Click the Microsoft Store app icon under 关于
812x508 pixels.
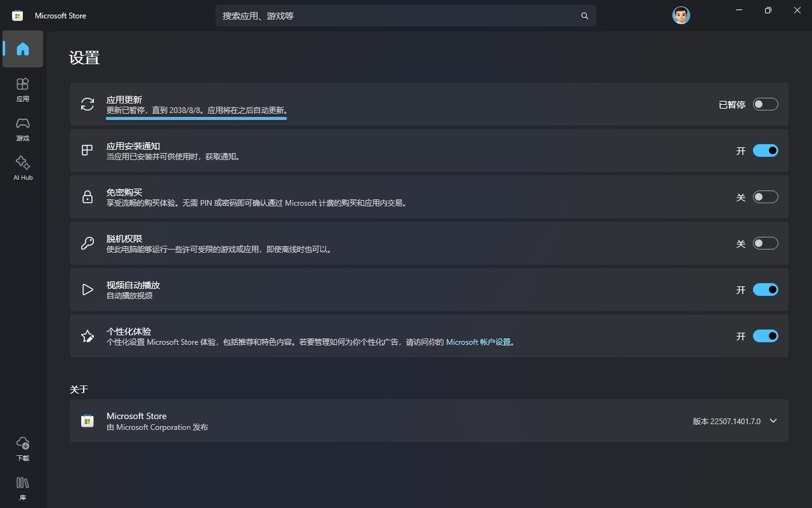tap(87, 420)
